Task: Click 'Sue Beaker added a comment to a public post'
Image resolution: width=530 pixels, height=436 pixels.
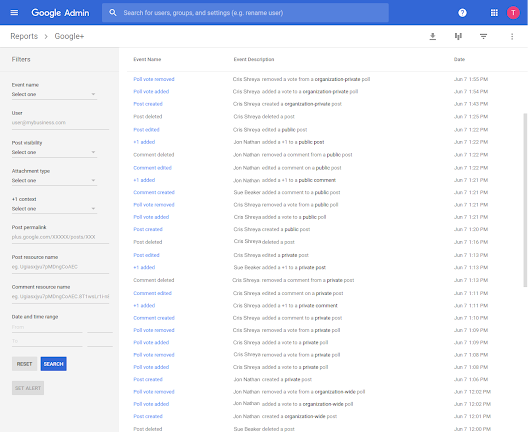Action: point(287,193)
